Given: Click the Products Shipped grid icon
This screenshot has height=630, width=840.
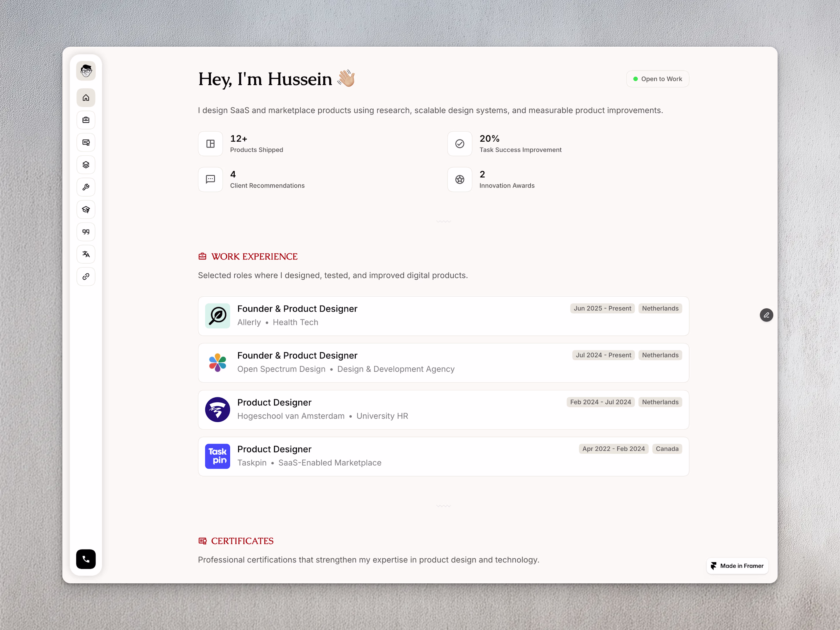Looking at the screenshot, I should click(210, 144).
